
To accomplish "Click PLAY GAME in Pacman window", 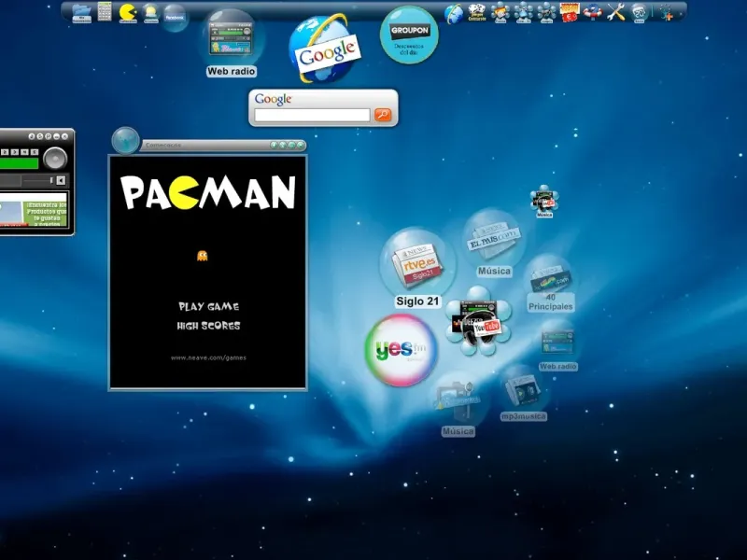I will coord(208,306).
